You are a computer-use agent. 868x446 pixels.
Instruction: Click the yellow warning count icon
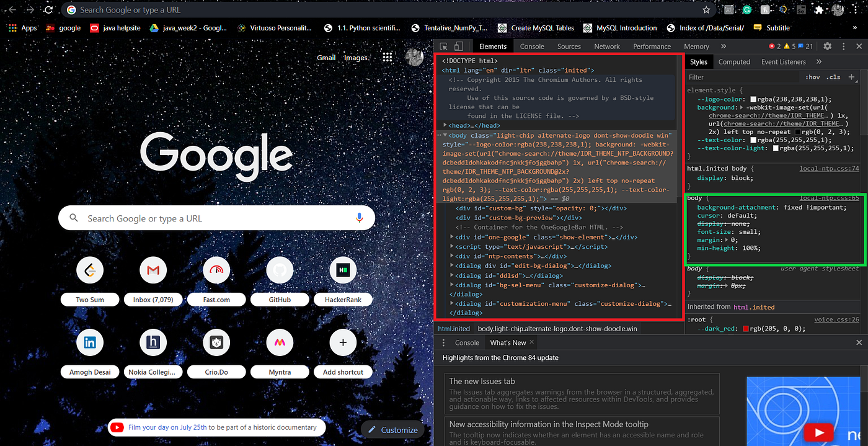coord(787,47)
